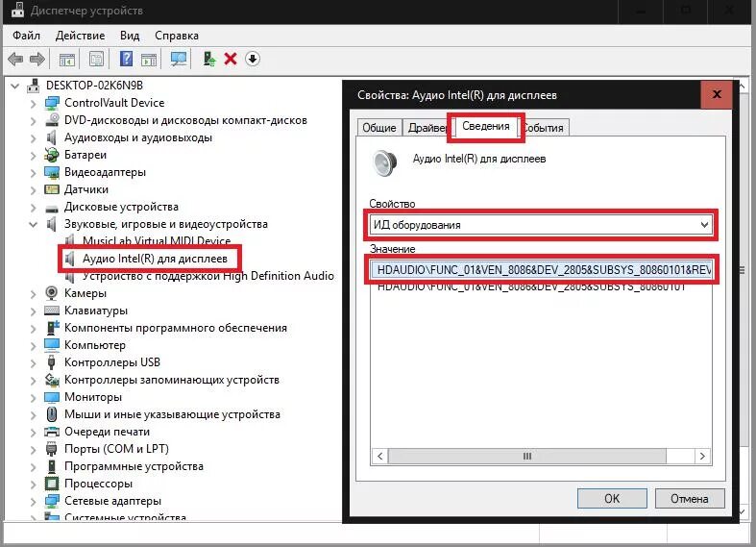Collapse the DESKTOP-02K6N9B root node
Screen dimensions: 756x547
[x=15, y=86]
